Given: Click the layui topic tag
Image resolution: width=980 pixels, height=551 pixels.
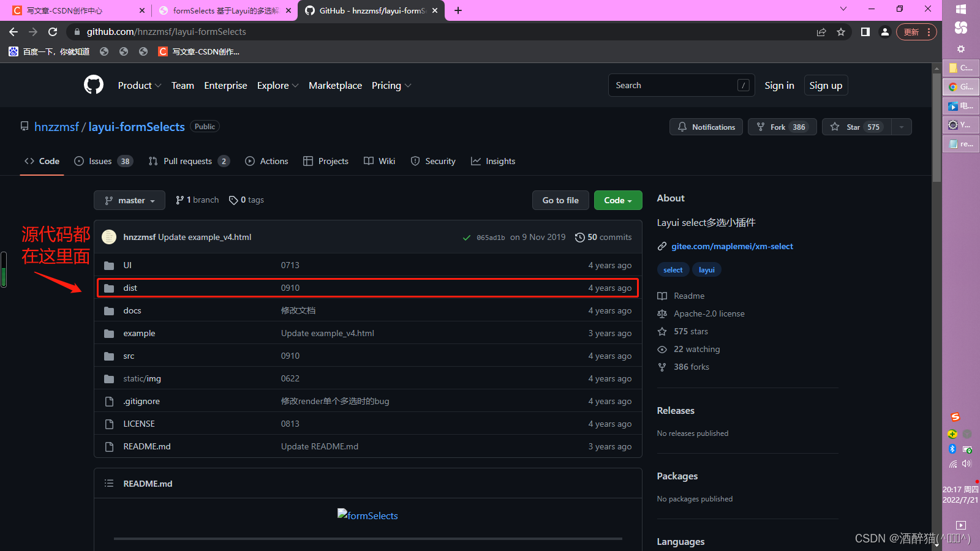Looking at the screenshot, I should (706, 270).
